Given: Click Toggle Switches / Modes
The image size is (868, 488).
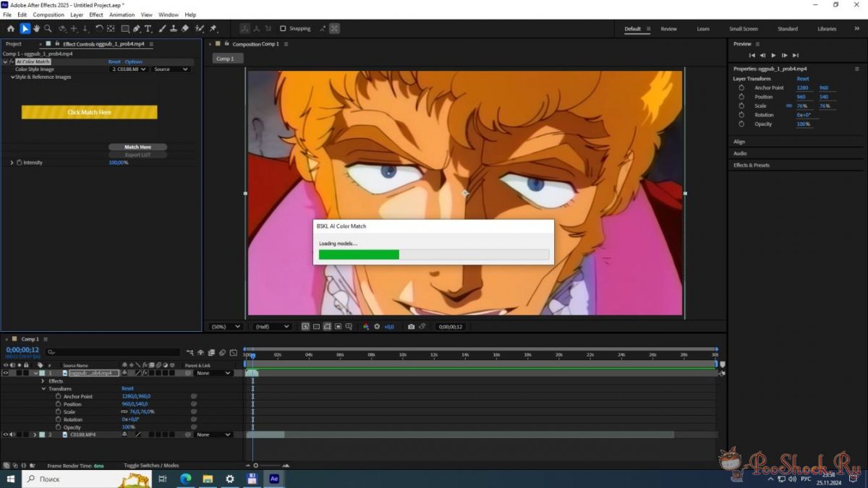Looking at the screenshot, I should point(151,466).
